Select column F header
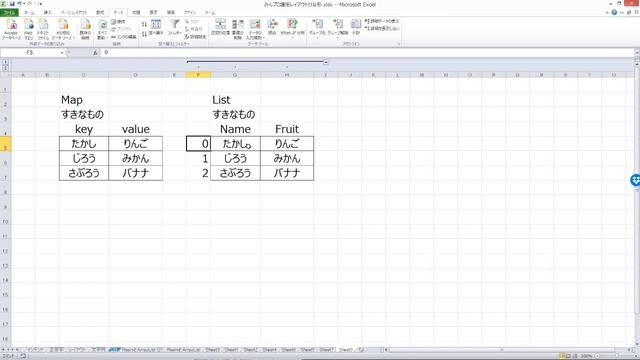 tap(198, 75)
